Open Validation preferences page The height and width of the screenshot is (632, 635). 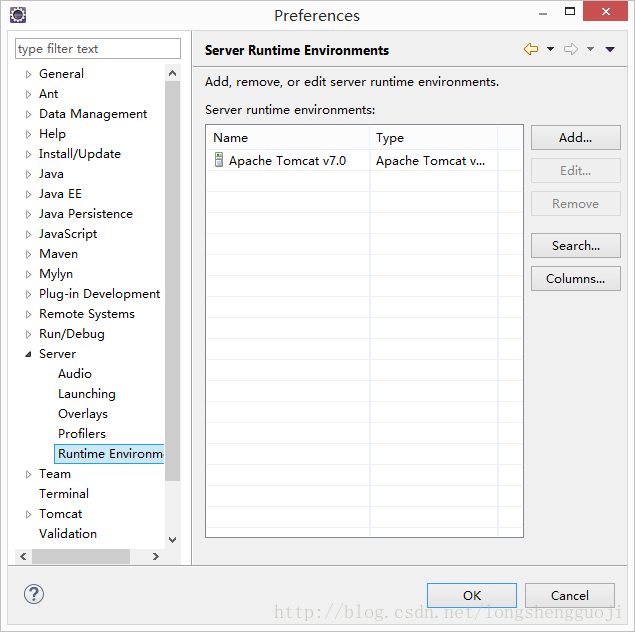(68, 534)
